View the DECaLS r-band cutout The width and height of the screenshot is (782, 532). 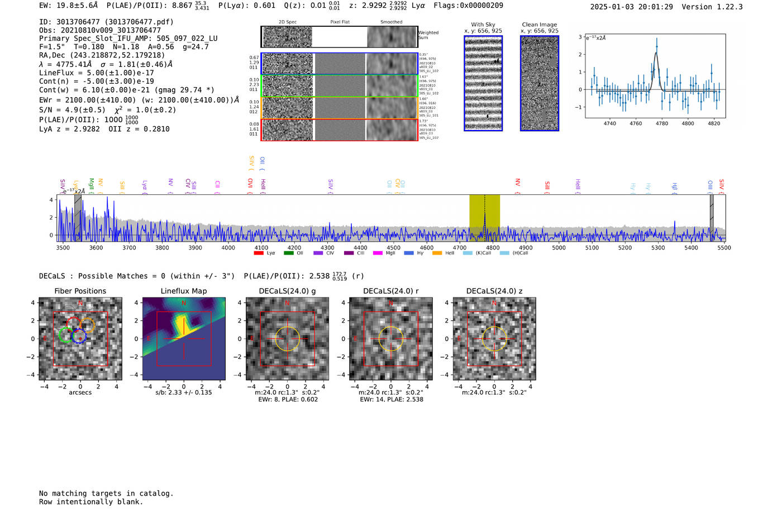click(x=391, y=339)
